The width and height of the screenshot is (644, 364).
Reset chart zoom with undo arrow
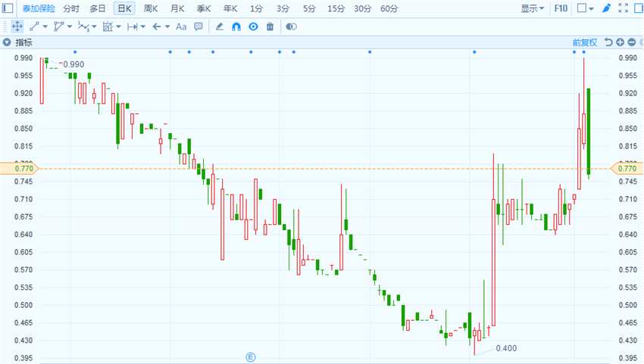[608, 42]
